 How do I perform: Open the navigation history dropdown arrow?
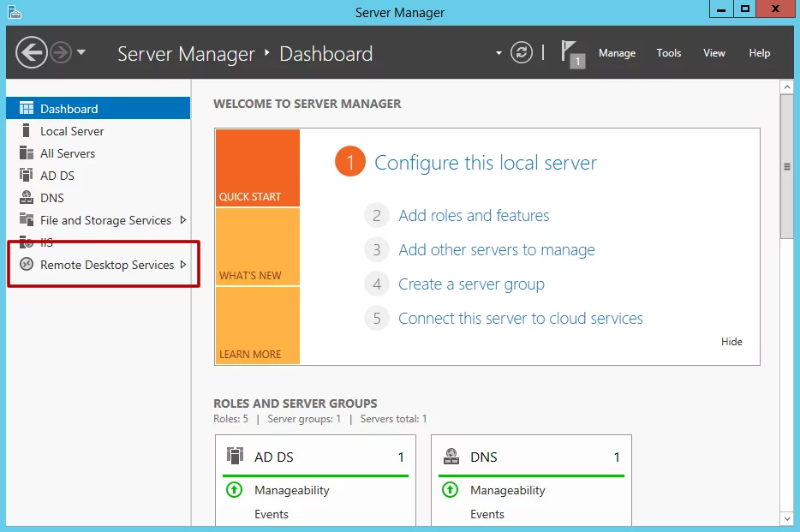coord(81,52)
